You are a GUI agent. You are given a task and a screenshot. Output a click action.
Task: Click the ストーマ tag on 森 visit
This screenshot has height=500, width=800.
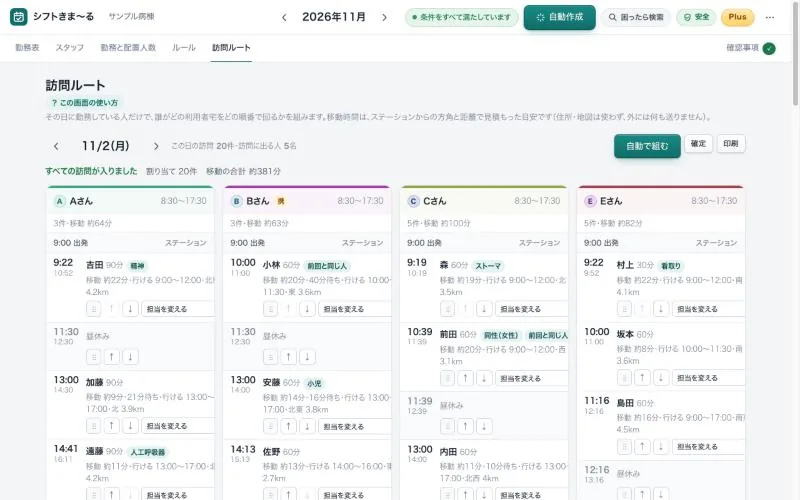[488, 266]
